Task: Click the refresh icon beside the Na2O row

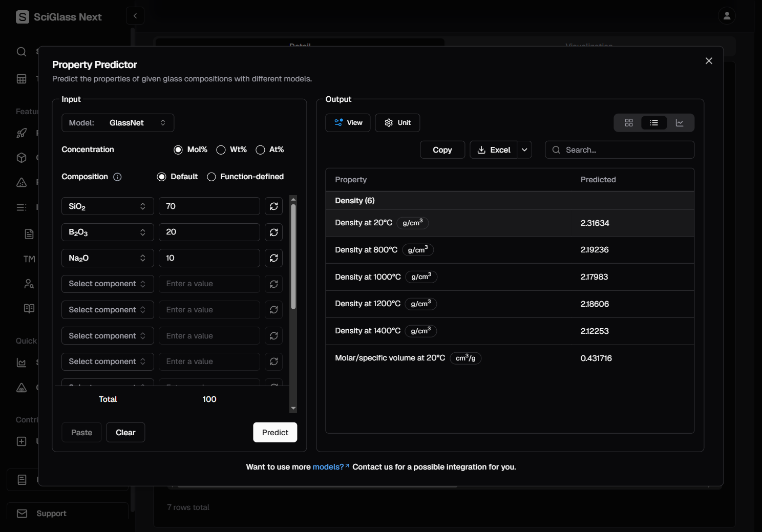Action: click(273, 258)
